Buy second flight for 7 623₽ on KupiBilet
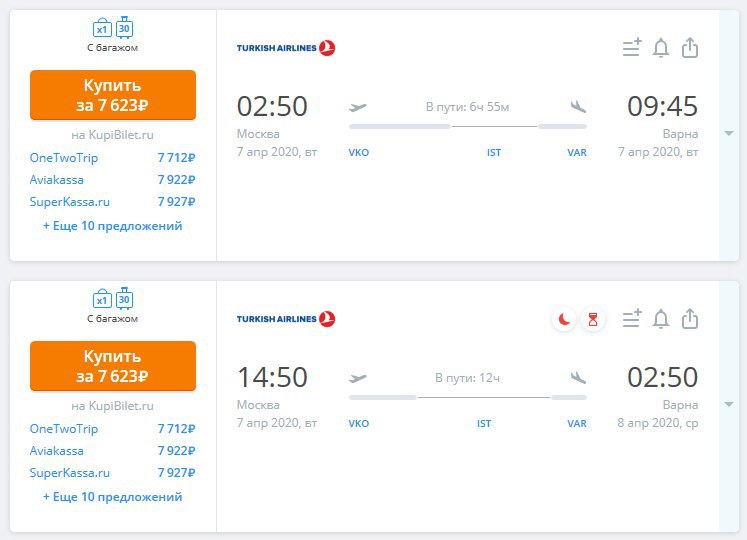This screenshot has height=540, width=747. click(x=113, y=366)
